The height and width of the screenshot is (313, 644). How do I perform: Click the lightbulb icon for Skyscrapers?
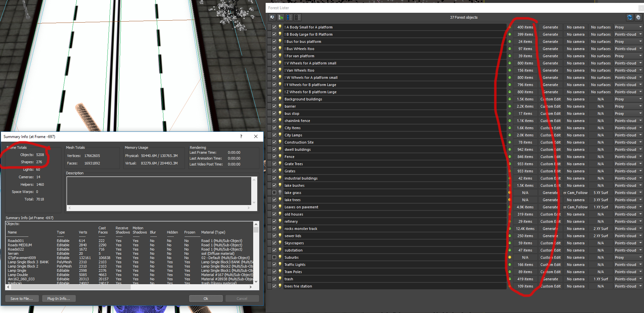(x=280, y=243)
